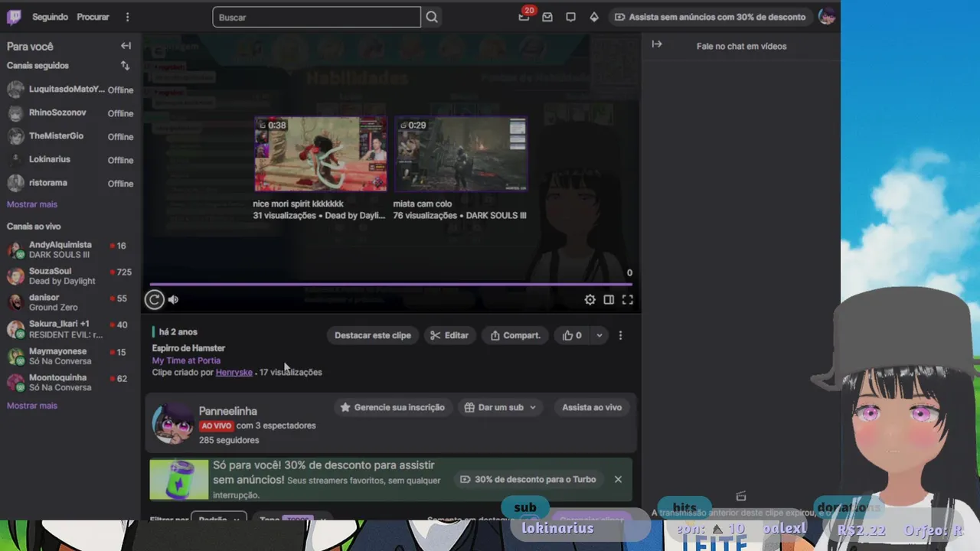Click Assista ao vivo button
Viewport: 980px width, 551px height.
coord(592,407)
